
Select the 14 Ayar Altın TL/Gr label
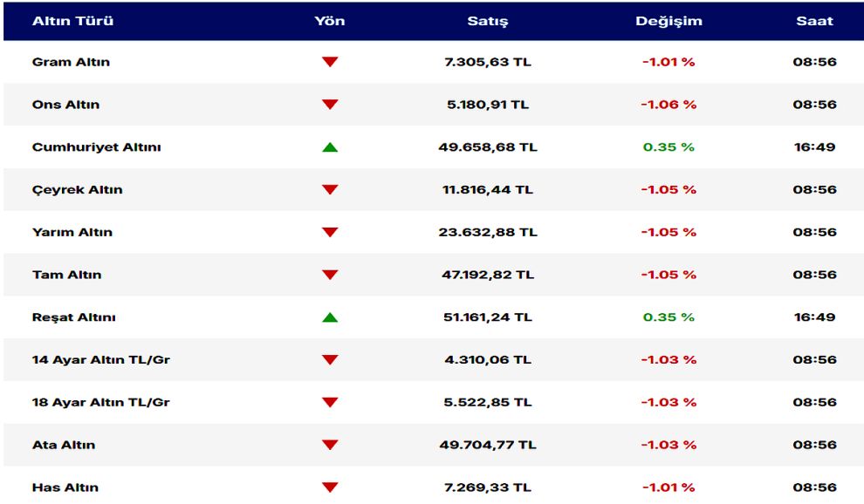click(x=100, y=360)
